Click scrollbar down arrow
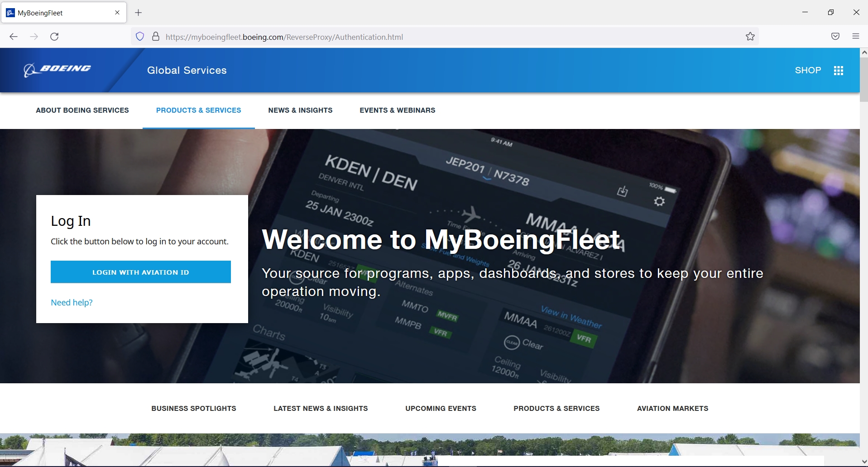Viewport: 868px width, 467px height. [x=864, y=462]
